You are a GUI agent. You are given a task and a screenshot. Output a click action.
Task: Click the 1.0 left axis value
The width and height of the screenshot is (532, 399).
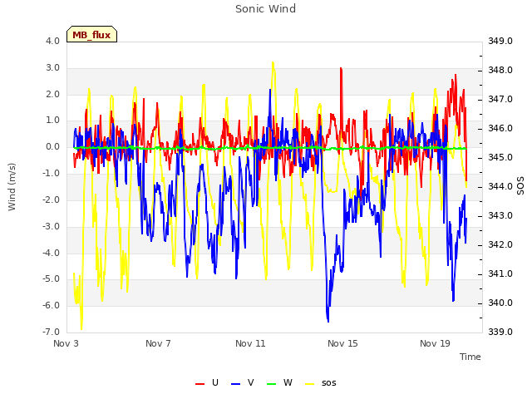tap(52, 120)
